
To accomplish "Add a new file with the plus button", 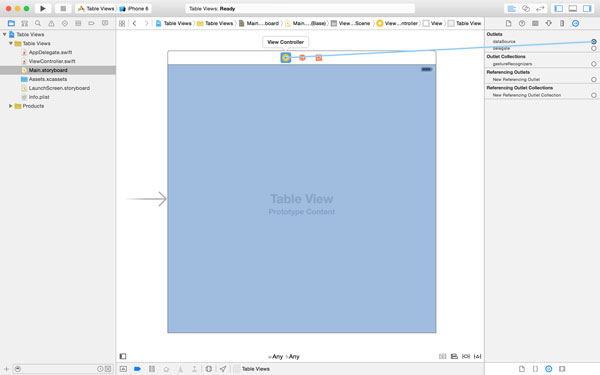I will [x=6, y=369].
